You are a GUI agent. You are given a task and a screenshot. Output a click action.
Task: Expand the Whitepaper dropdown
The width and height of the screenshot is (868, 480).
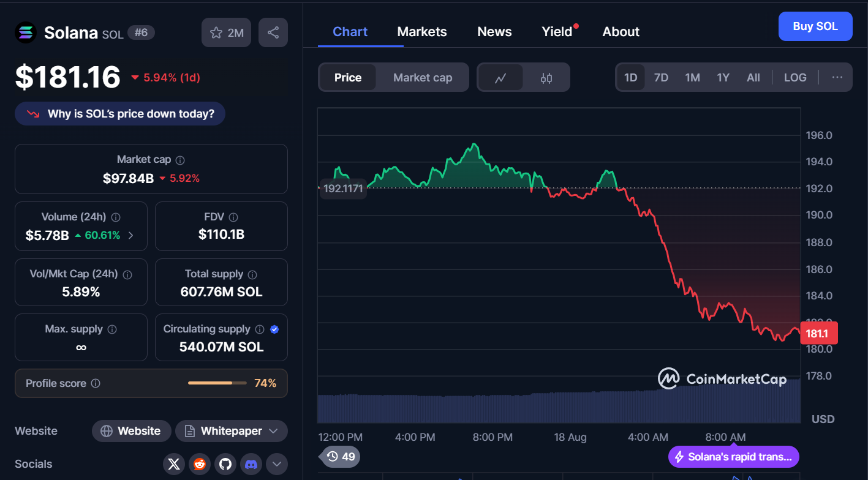tap(232, 431)
